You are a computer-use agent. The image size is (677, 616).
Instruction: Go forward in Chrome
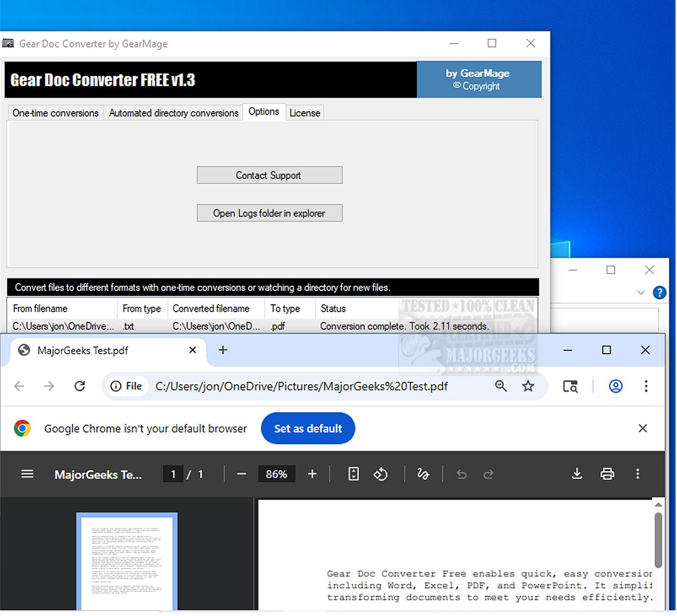49,386
